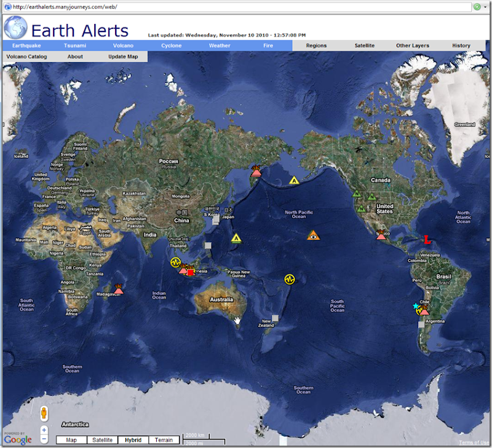Switch to Terrain map type
492x448 pixels.
click(164, 440)
